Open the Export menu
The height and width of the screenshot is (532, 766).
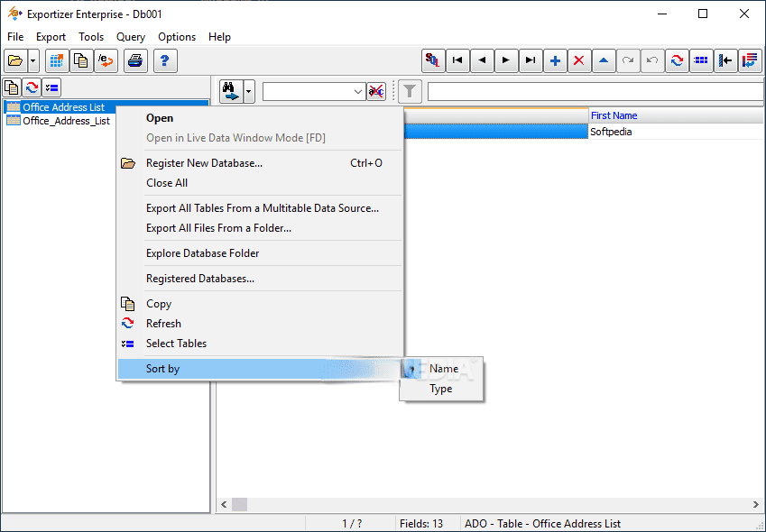[51, 37]
